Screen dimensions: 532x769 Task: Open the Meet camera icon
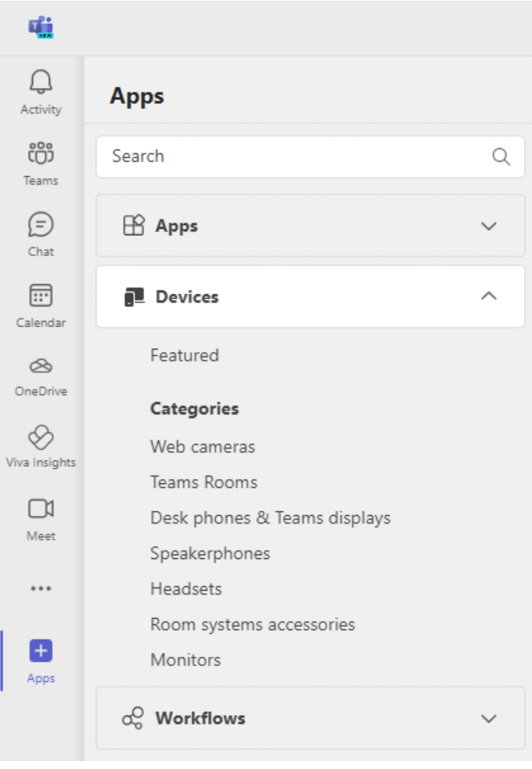41,509
